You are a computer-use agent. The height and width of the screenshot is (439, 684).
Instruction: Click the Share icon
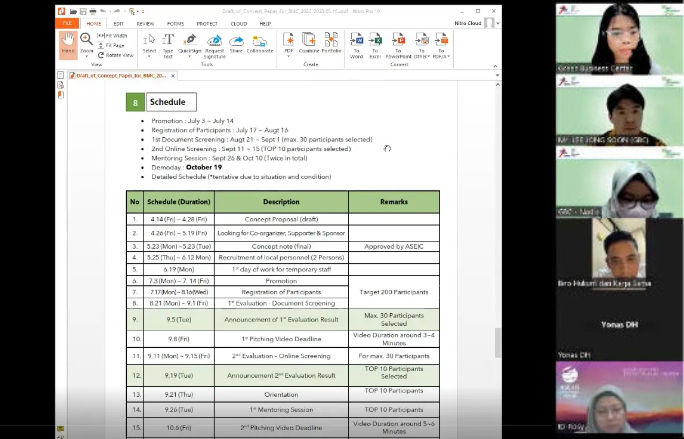click(236, 43)
